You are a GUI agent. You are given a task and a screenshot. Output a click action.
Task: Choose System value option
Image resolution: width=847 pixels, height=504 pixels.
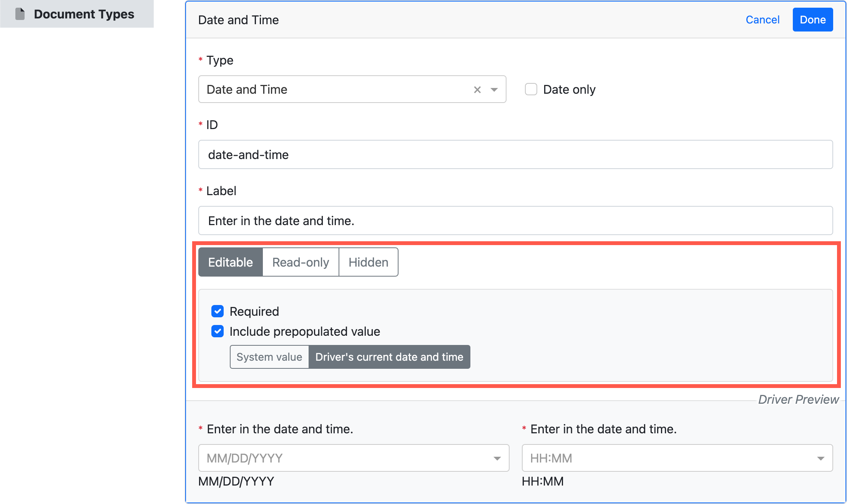(269, 357)
